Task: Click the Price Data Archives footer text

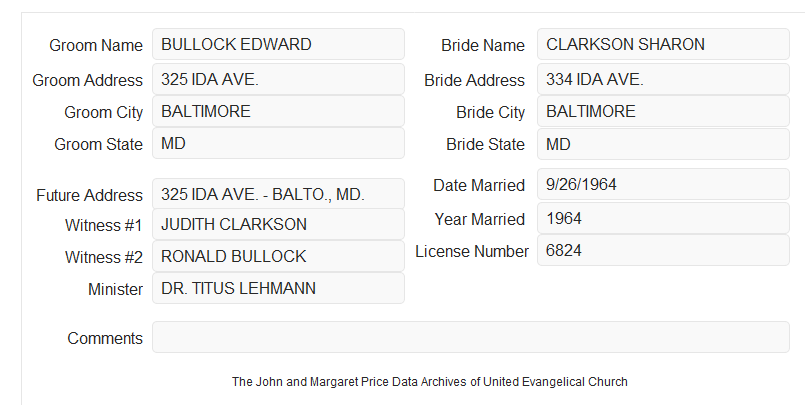Action: pos(429,382)
